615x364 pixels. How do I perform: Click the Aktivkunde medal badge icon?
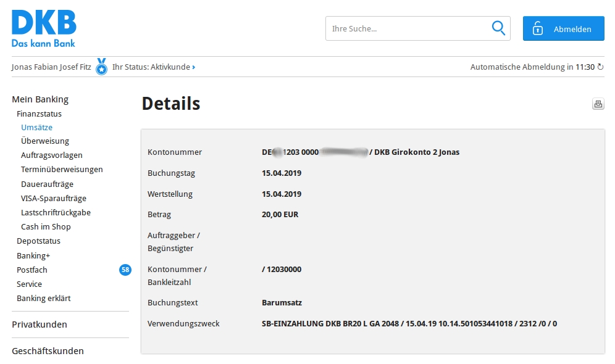[x=102, y=67]
